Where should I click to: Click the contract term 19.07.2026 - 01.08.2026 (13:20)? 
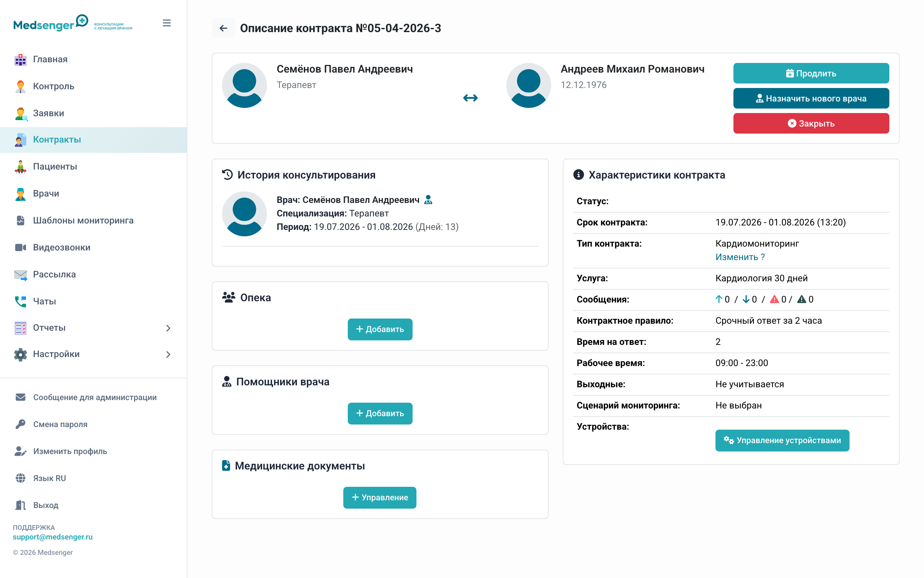point(781,223)
